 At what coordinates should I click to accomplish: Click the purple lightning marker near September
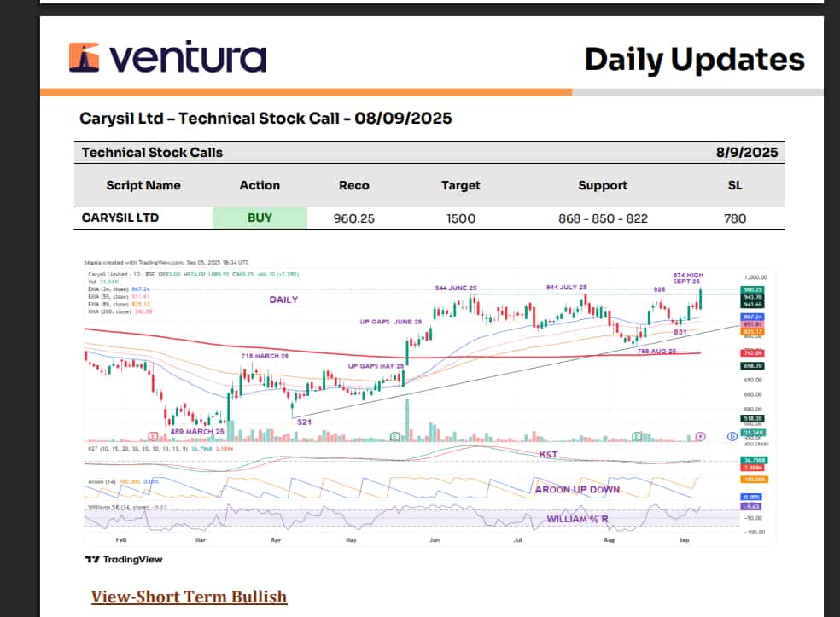point(701,436)
